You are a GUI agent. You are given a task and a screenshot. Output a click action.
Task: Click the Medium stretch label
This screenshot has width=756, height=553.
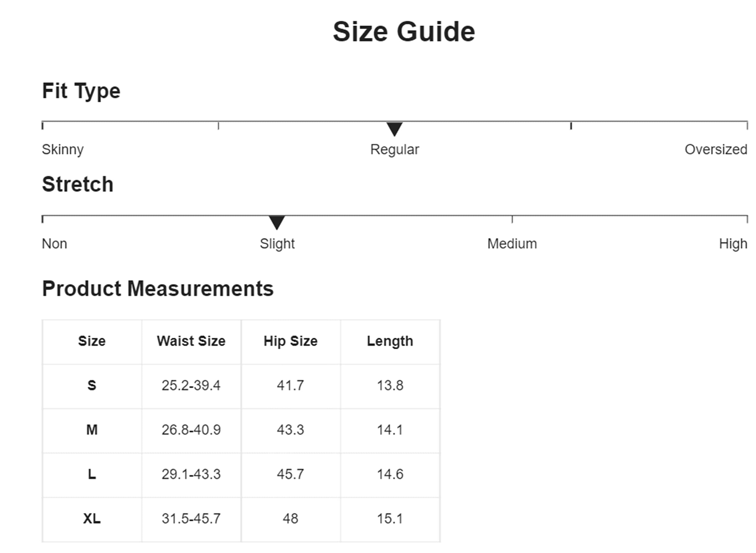(x=512, y=244)
